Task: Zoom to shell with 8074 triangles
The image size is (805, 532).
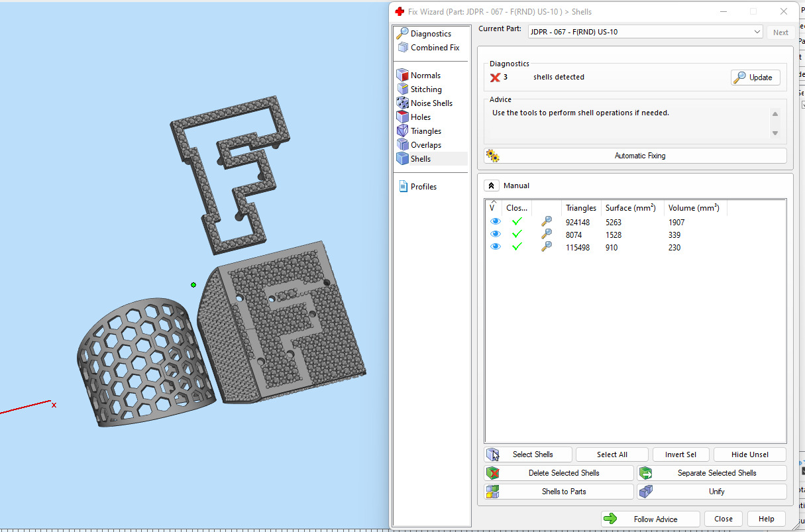Action: click(547, 235)
